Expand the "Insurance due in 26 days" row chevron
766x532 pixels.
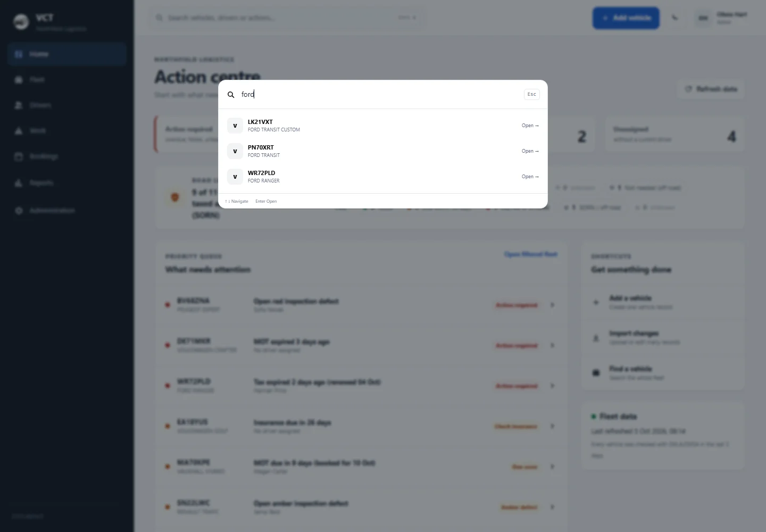tap(552, 427)
